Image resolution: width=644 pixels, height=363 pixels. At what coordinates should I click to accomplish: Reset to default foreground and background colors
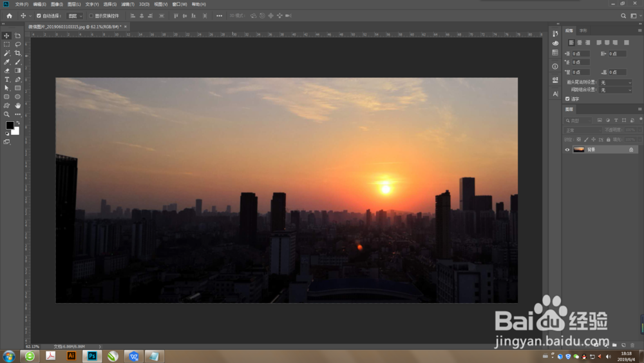(7, 133)
